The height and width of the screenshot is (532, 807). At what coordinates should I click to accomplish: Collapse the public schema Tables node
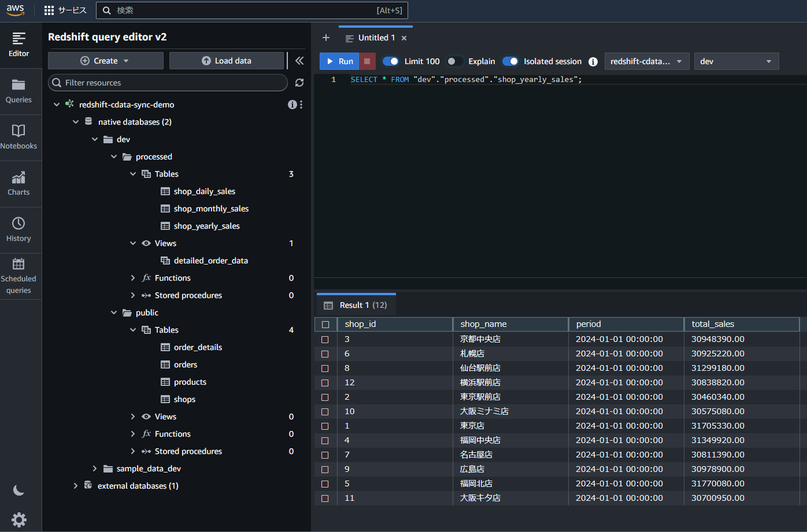tap(133, 330)
